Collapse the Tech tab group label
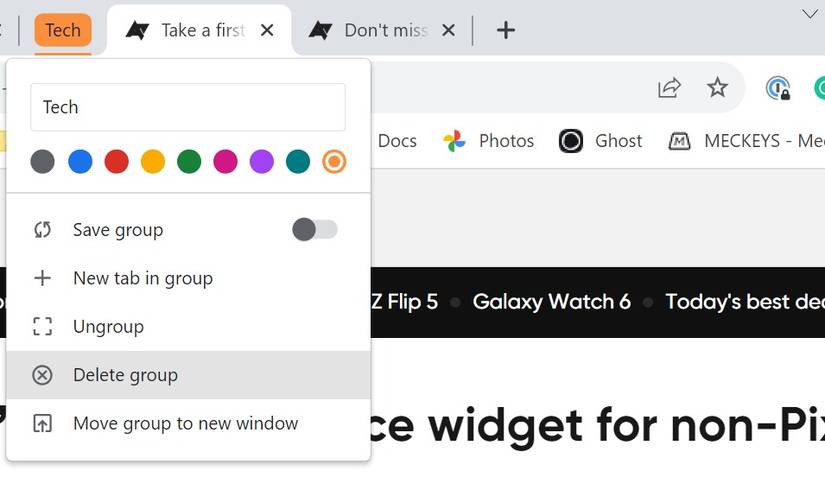The height and width of the screenshot is (504, 825). click(x=63, y=30)
